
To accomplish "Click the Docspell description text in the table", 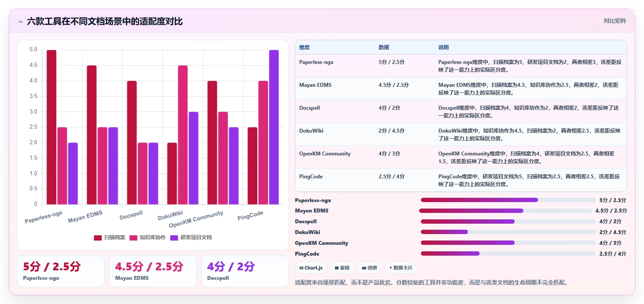I will pyautogui.click(x=529, y=112).
